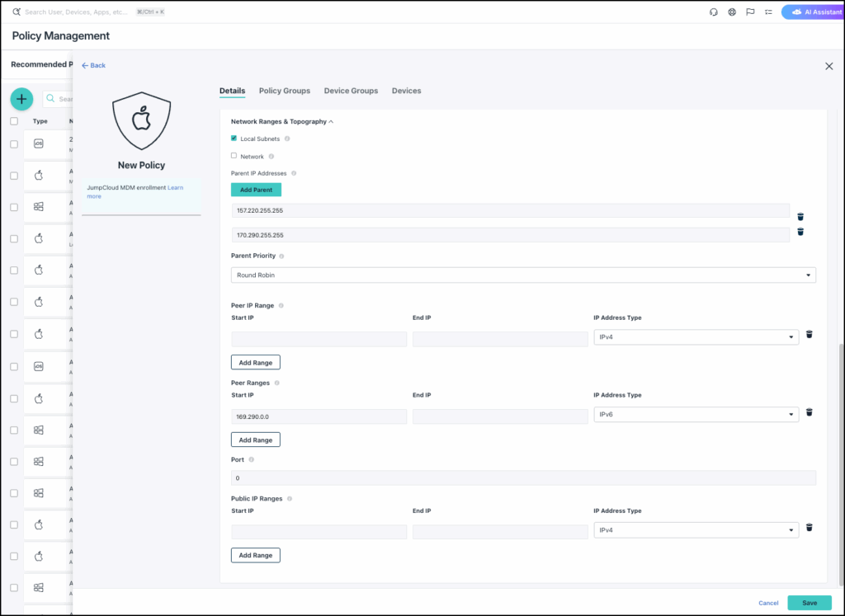Show info tooltip next to Parent Priority
This screenshot has height=616, width=845.
pyautogui.click(x=282, y=256)
